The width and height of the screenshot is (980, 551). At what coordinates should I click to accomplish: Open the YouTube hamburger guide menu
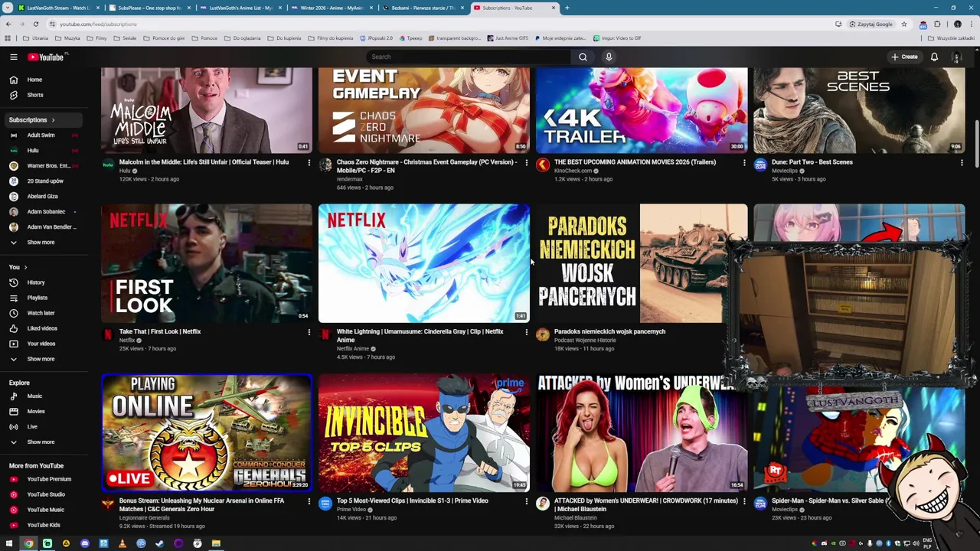13,57
